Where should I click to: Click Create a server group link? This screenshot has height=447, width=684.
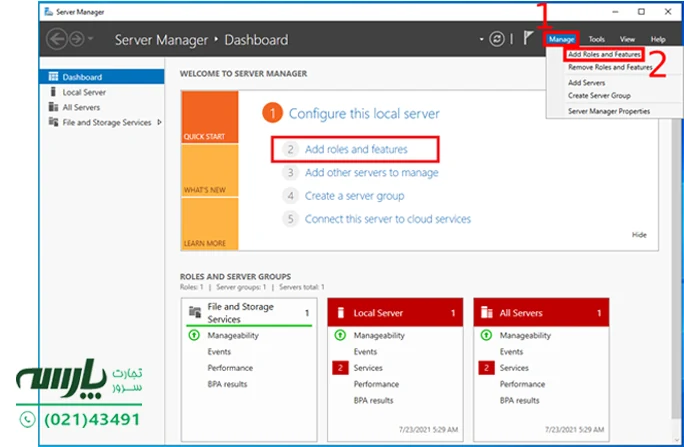[x=354, y=196]
